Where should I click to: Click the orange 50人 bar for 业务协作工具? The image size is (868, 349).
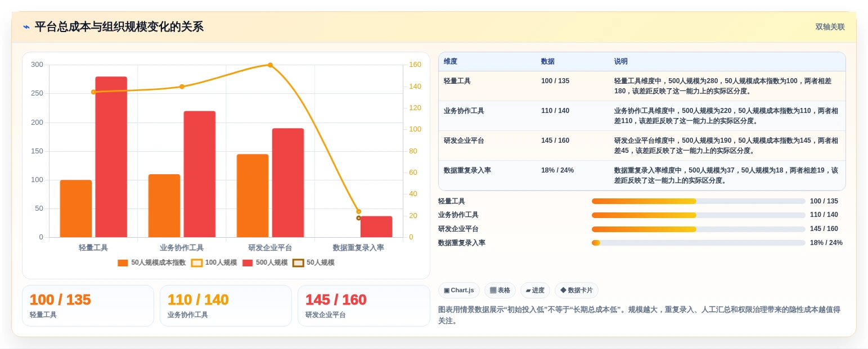coord(164,206)
